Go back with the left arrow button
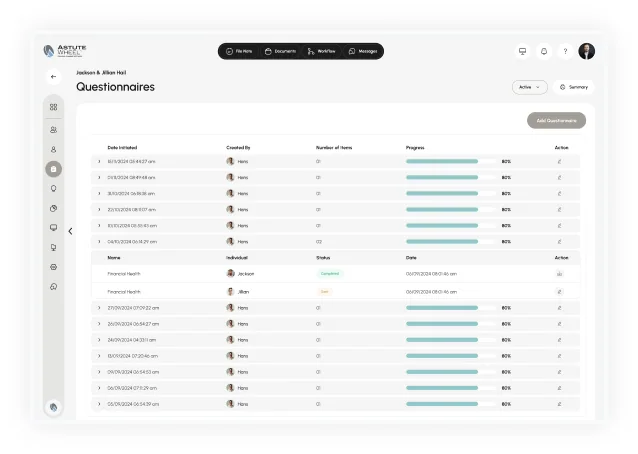 tap(53, 76)
